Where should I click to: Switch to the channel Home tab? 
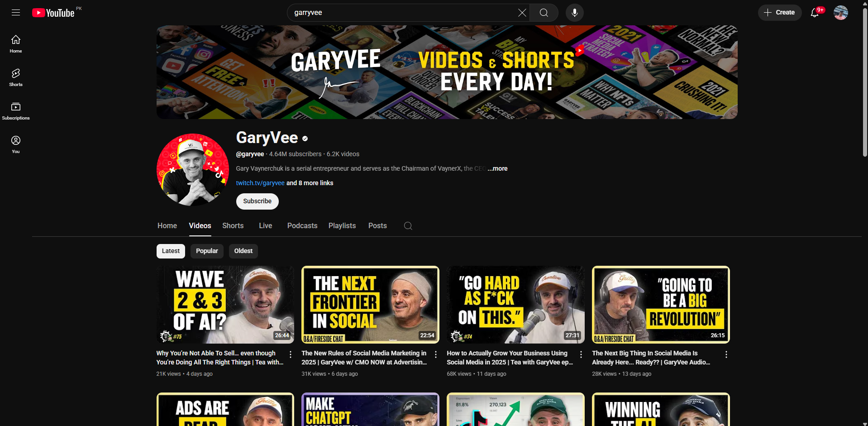(x=167, y=226)
